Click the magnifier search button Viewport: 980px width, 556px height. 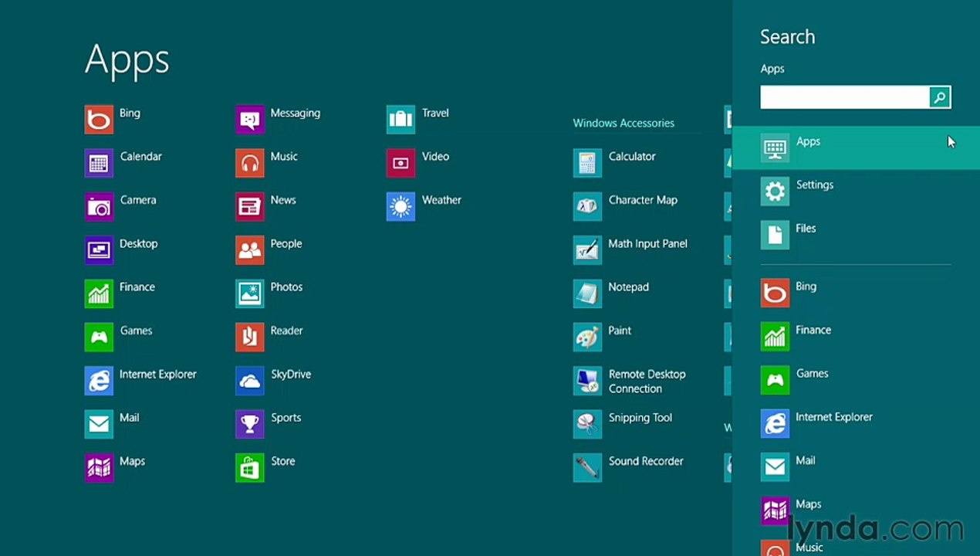[x=940, y=97]
